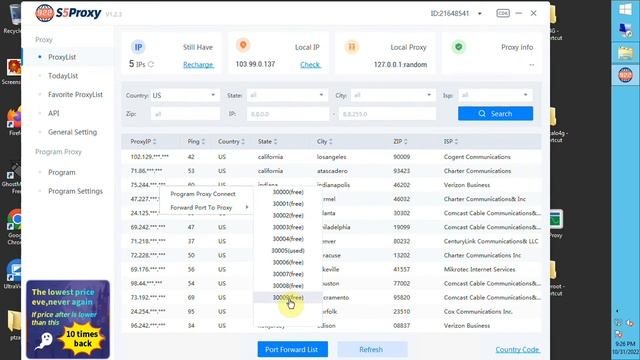Select proxy row 24.254.***.*** Cox Communications
The image size is (640, 360).
331,312
